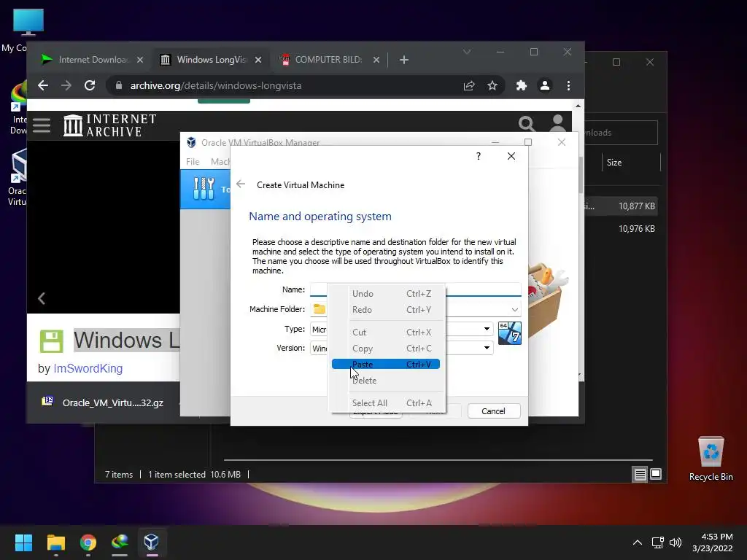
Task: Expand the Type dropdown arrow
Action: pos(487,329)
